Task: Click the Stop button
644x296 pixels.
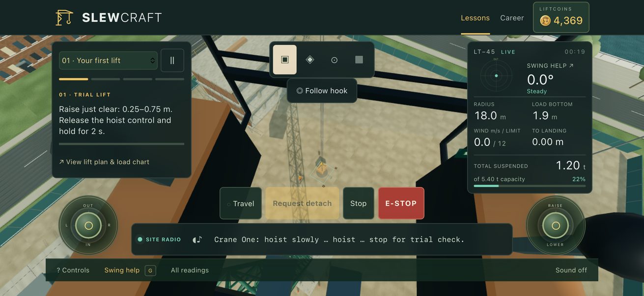Action: click(x=359, y=203)
